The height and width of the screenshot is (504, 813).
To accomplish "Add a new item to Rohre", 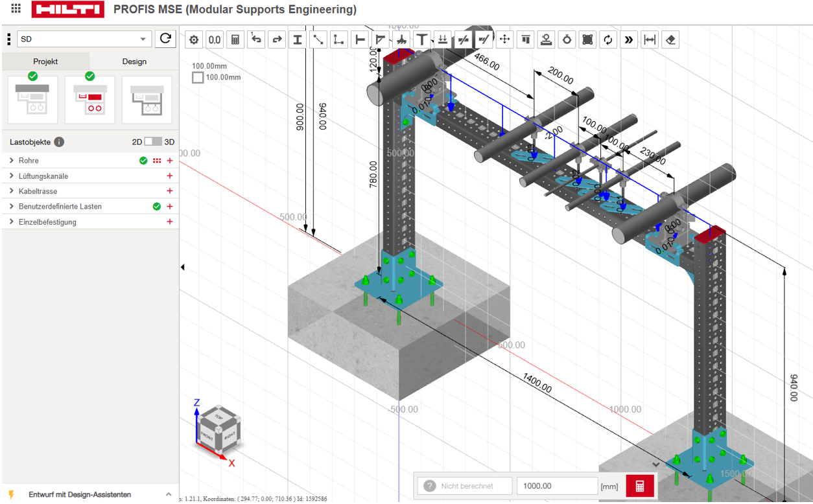I will click(x=170, y=161).
